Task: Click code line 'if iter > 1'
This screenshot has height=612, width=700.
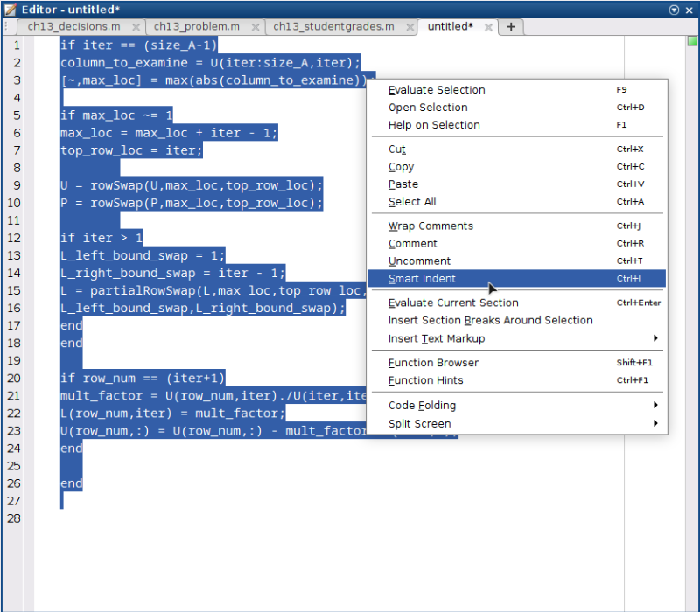Action: [101, 238]
